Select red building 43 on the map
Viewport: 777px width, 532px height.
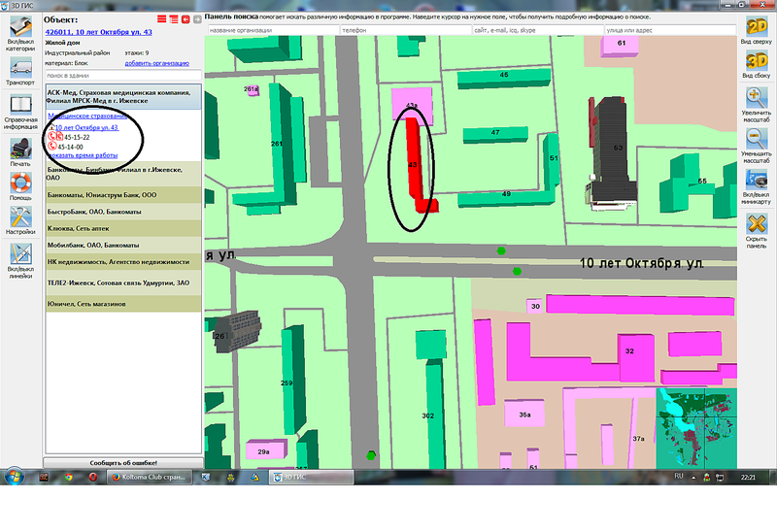[415, 163]
